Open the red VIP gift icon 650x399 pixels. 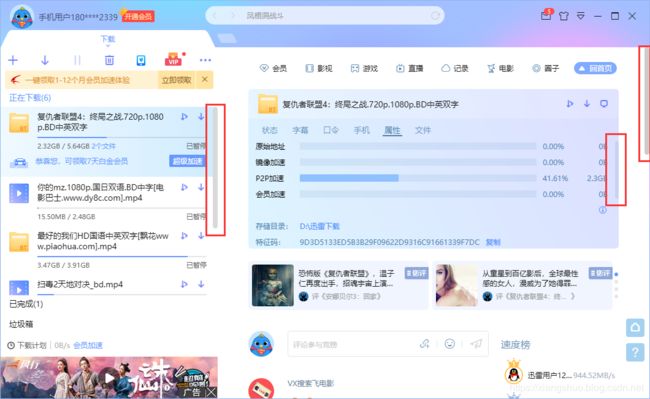173,60
